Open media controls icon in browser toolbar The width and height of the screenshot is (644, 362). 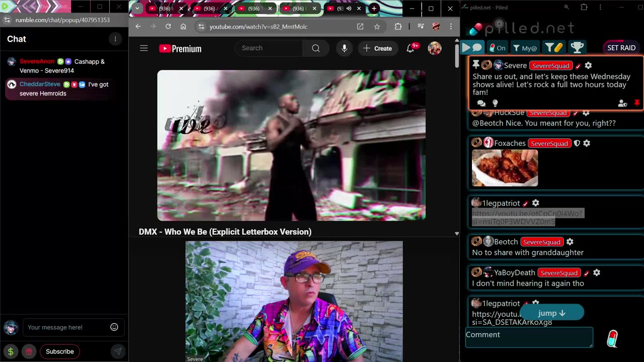point(421,27)
